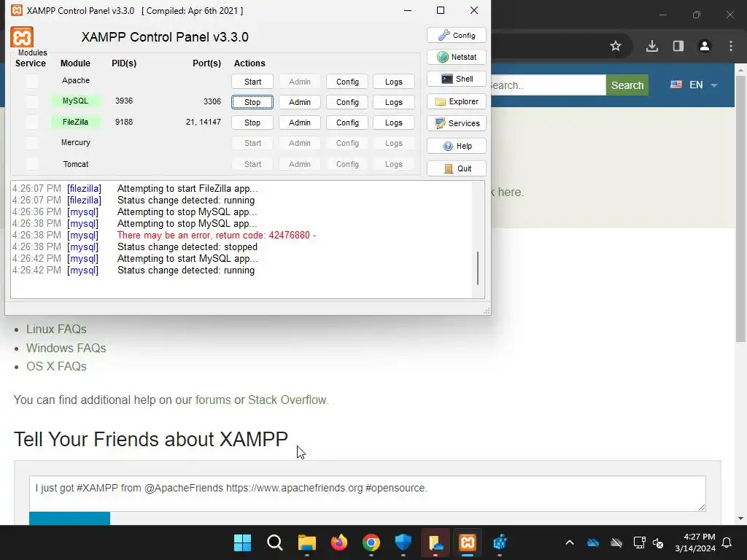
Task: Quit the XAMPP Control Panel
Action: coord(457,168)
